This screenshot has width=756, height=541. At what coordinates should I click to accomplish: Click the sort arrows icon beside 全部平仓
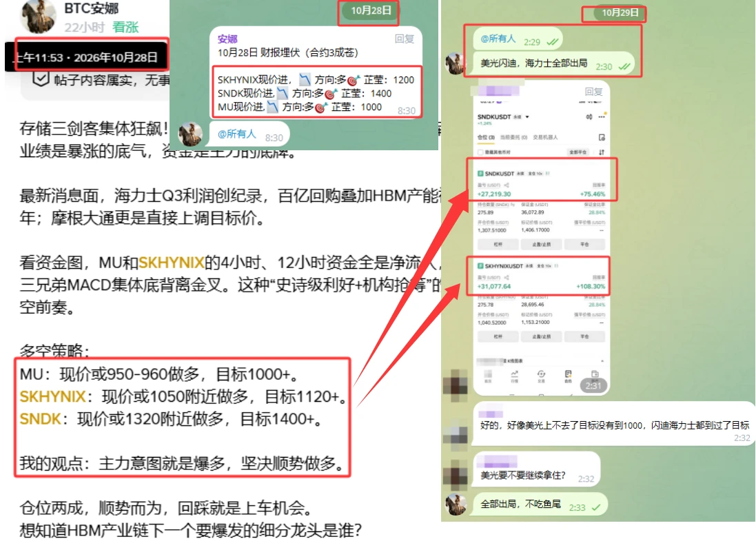coord(601,152)
